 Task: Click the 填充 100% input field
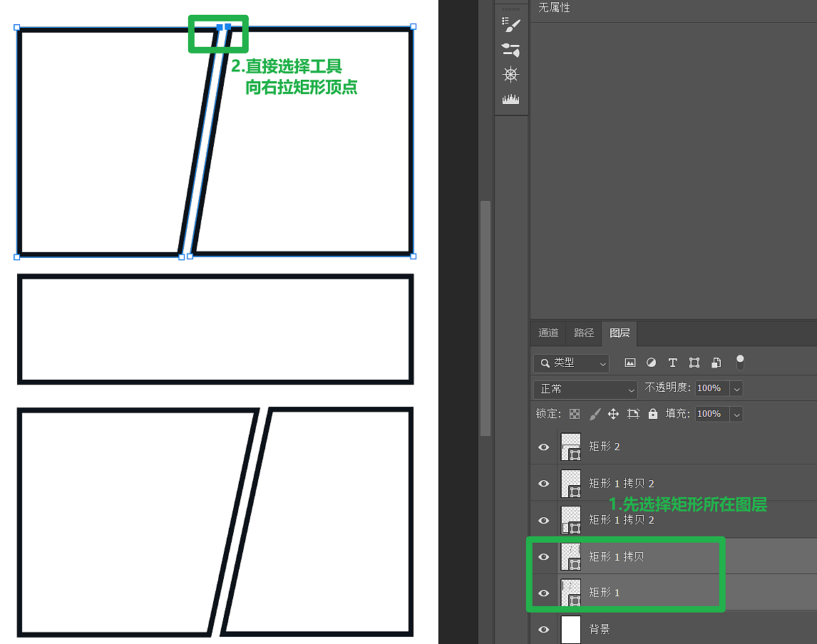pyautogui.click(x=712, y=414)
